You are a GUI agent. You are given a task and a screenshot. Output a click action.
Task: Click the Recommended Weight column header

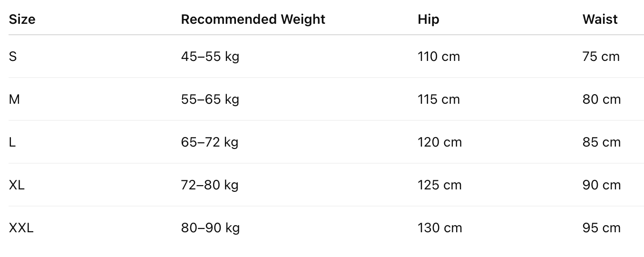253,20
